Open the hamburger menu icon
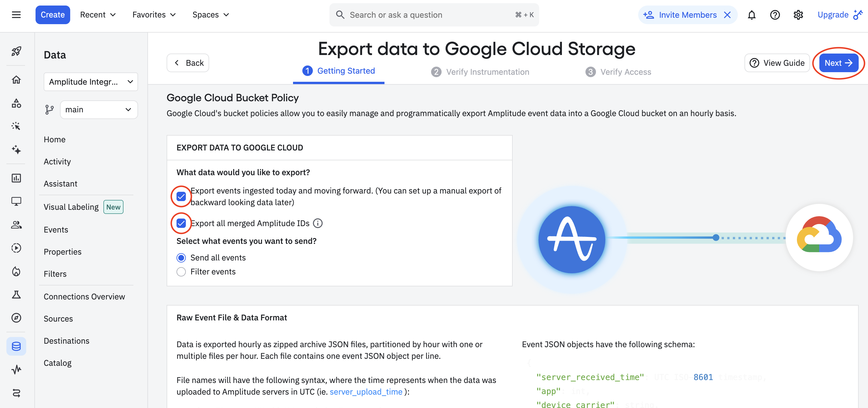Image resolution: width=868 pixels, height=408 pixels. pos(16,15)
